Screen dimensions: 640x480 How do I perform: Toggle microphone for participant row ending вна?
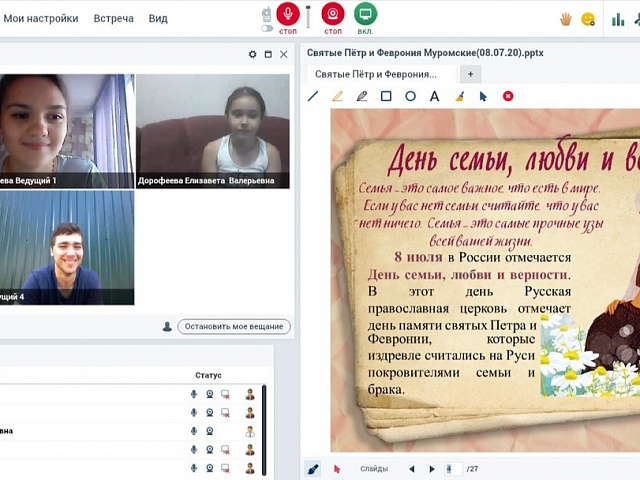pos(194,431)
